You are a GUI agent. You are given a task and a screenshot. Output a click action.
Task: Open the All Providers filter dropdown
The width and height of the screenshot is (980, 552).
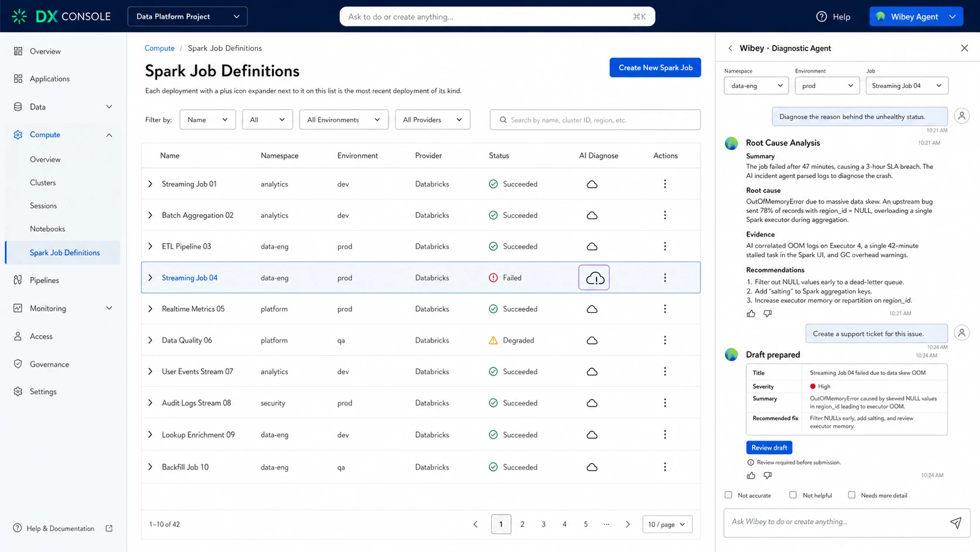433,120
